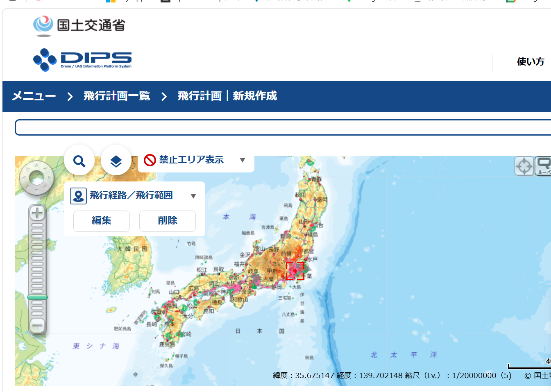Activate the loupe (ルーペ) magnifier tool

543,166
